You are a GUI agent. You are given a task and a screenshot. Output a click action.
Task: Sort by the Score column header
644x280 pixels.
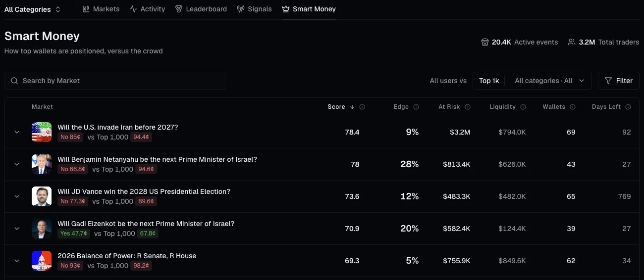click(336, 107)
